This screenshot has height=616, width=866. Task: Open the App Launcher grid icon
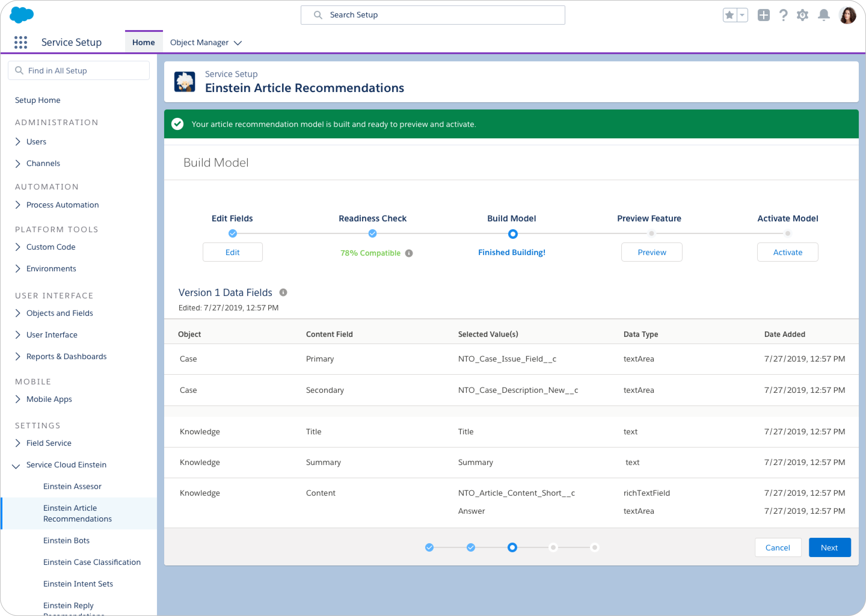(x=20, y=42)
